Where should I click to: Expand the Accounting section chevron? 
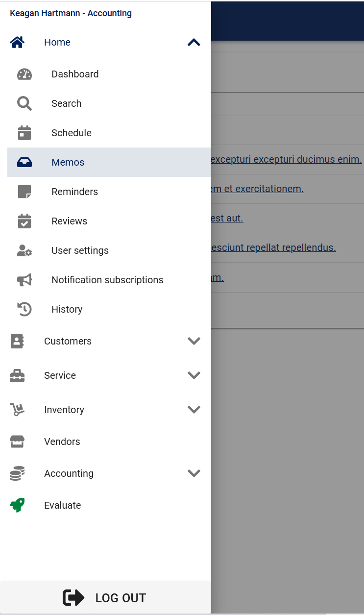(194, 473)
